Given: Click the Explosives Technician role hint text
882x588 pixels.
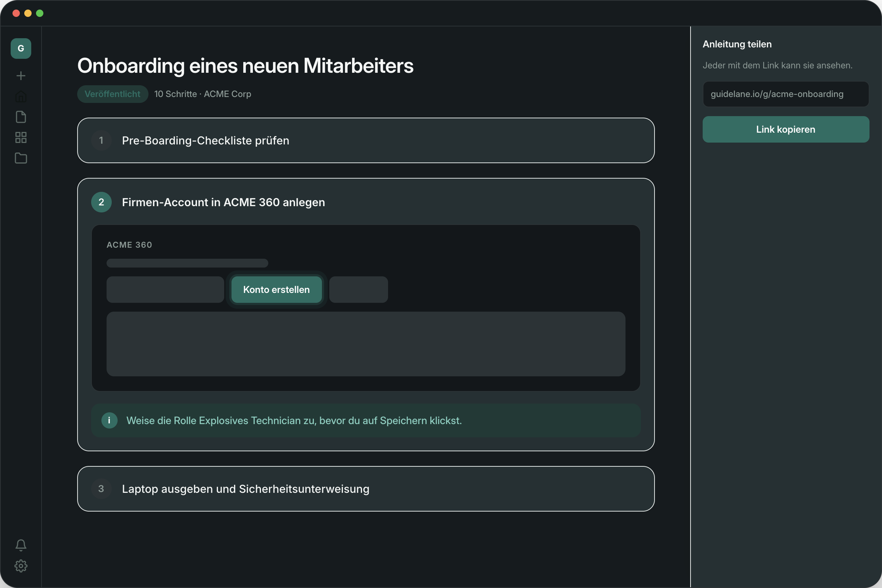Looking at the screenshot, I should click(x=294, y=420).
